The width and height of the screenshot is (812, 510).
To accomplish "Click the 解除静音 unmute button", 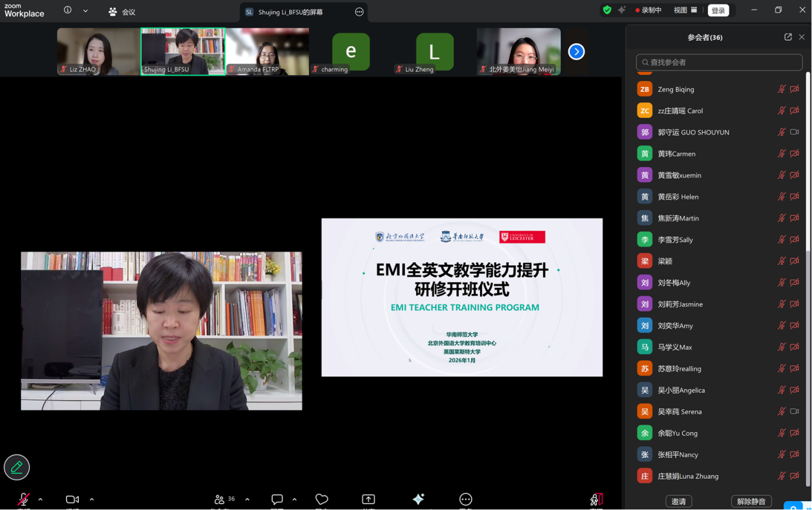I will [x=751, y=501].
